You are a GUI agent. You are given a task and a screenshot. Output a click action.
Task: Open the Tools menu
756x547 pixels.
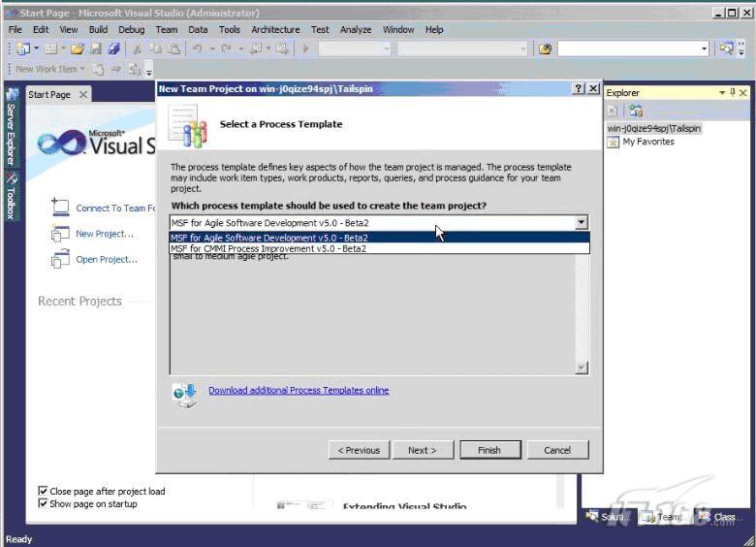pos(229,29)
